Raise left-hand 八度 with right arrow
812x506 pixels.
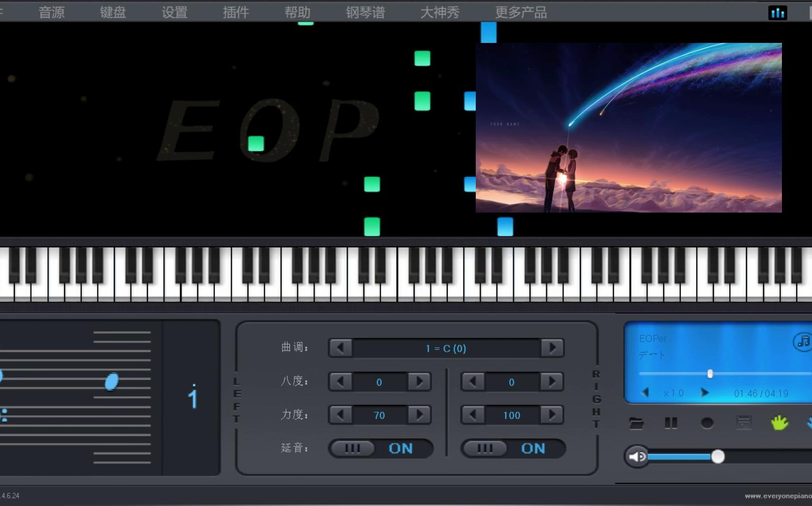(420, 382)
